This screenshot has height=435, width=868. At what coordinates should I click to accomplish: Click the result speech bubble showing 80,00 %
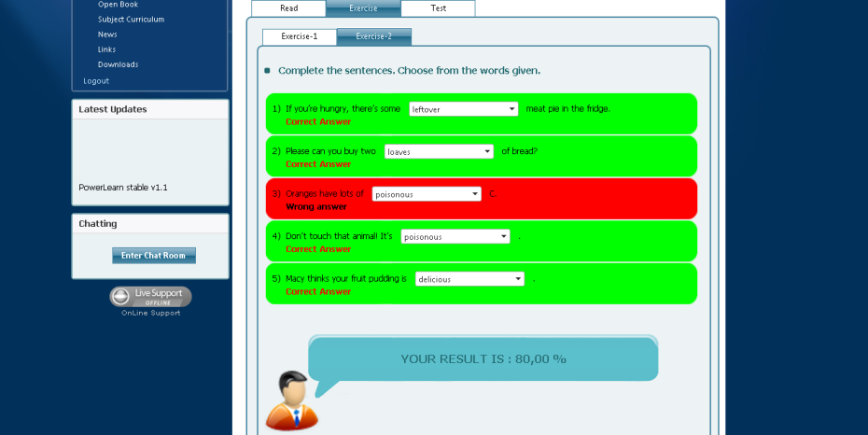pyautogui.click(x=483, y=358)
